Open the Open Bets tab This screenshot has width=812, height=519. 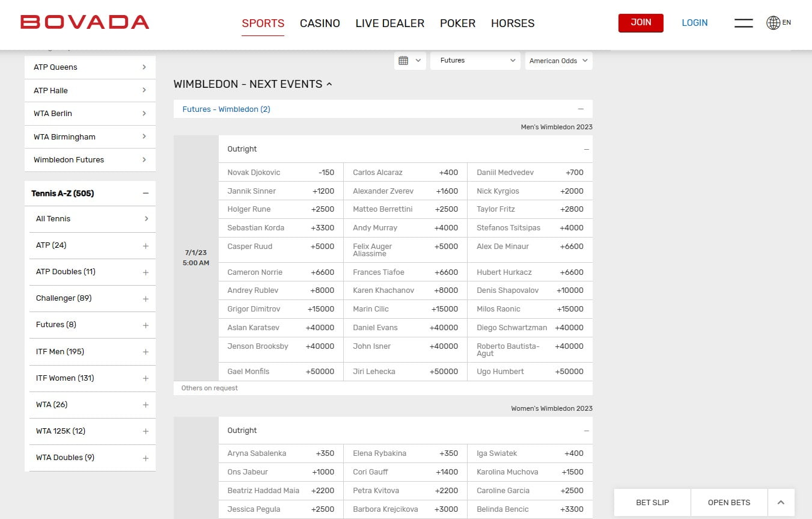point(729,502)
